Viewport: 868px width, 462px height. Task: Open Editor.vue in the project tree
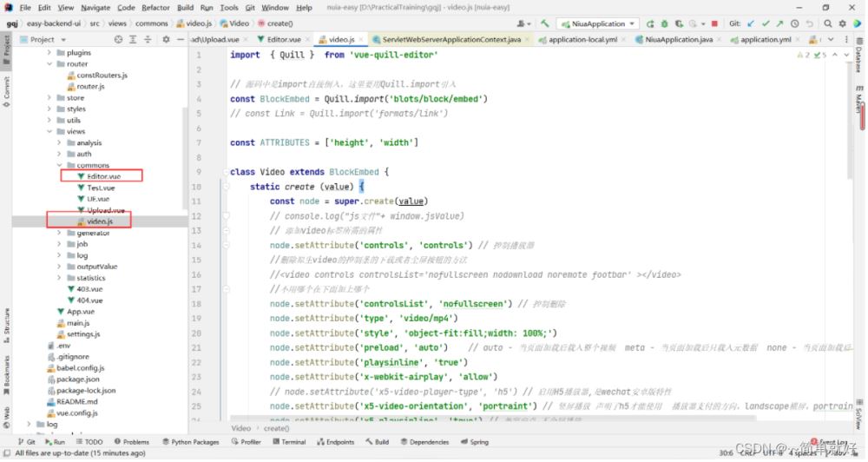pyautogui.click(x=103, y=176)
